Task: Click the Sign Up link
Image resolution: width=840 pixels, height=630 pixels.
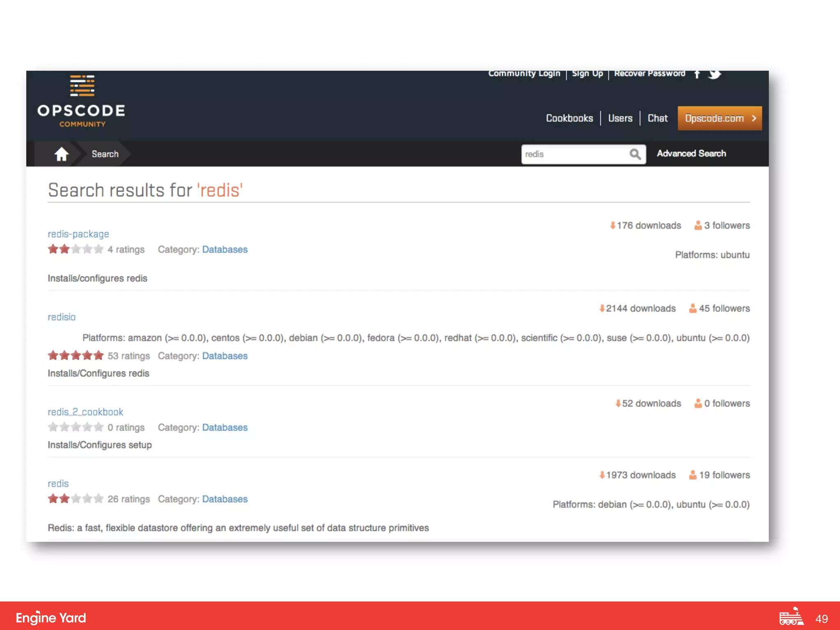Action: coord(587,74)
